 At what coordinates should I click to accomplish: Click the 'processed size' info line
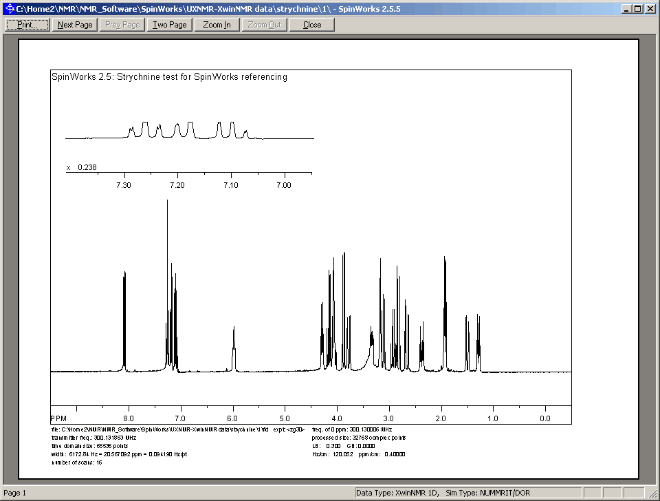(x=359, y=438)
